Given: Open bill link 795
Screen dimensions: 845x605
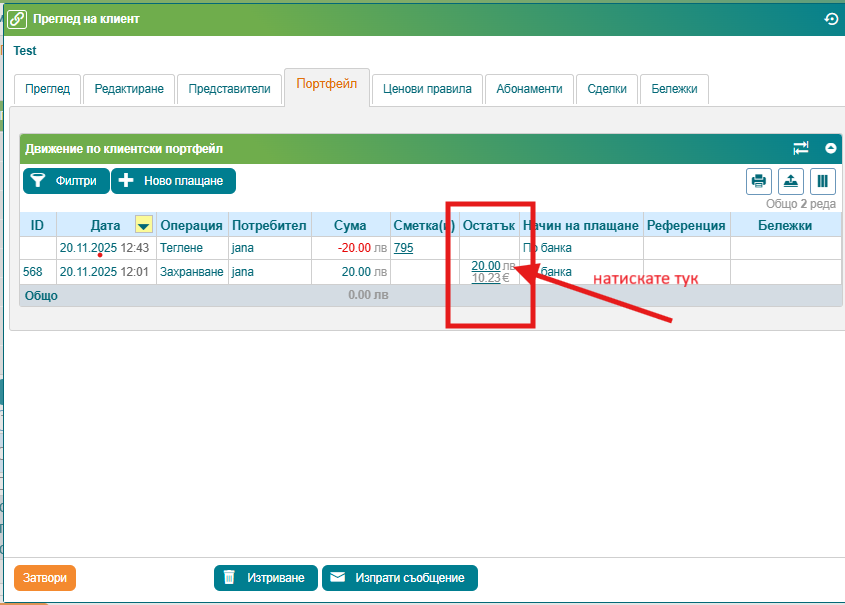Looking at the screenshot, I should pos(404,248).
